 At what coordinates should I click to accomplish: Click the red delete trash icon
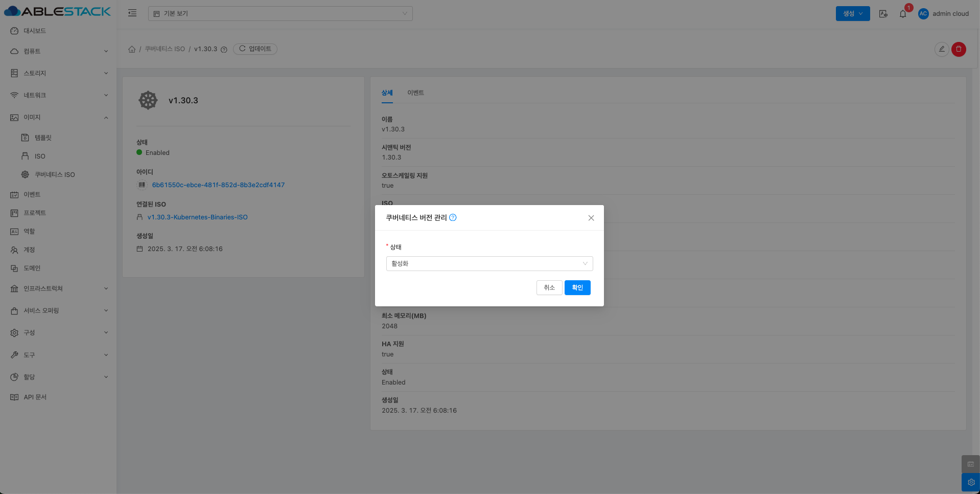coord(959,49)
